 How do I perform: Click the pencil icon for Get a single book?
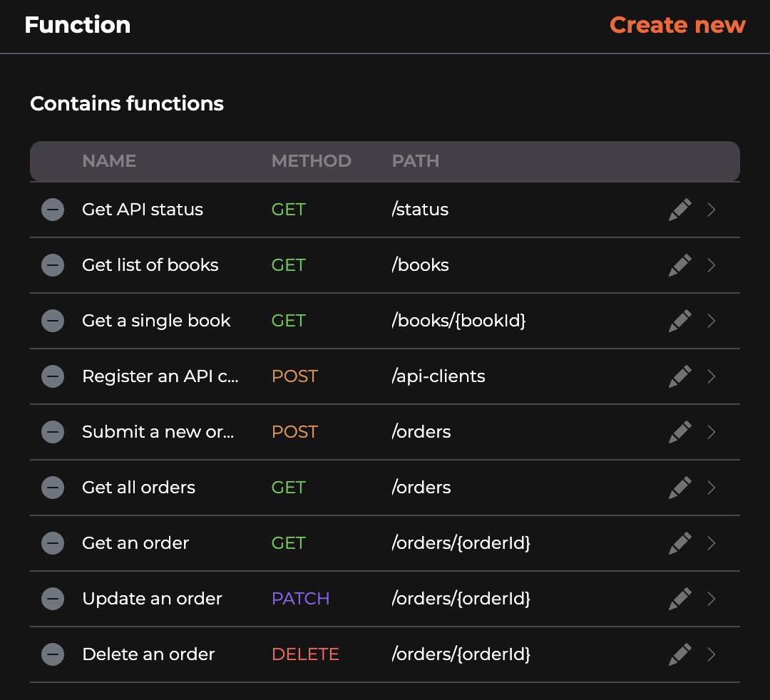680,321
